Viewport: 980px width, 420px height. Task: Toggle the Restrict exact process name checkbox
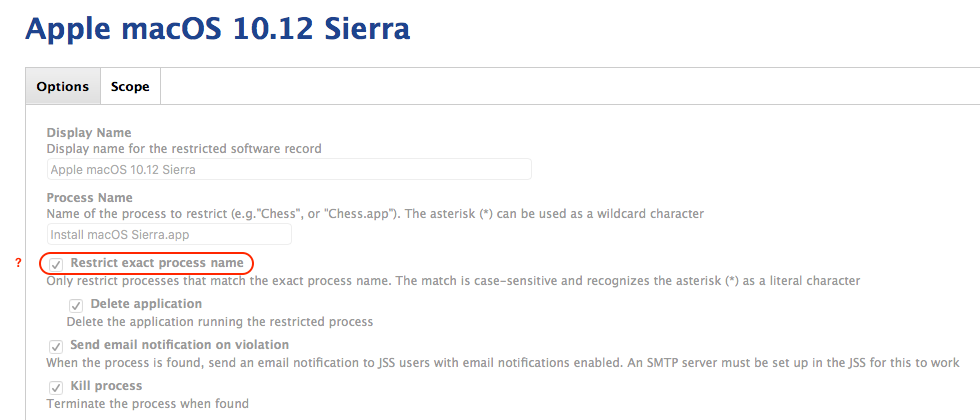pos(57,264)
